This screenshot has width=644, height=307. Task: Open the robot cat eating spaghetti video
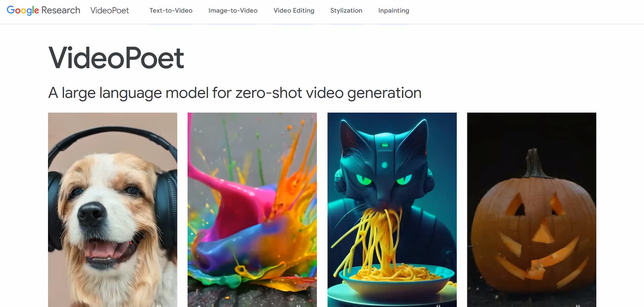[x=392, y=210]
